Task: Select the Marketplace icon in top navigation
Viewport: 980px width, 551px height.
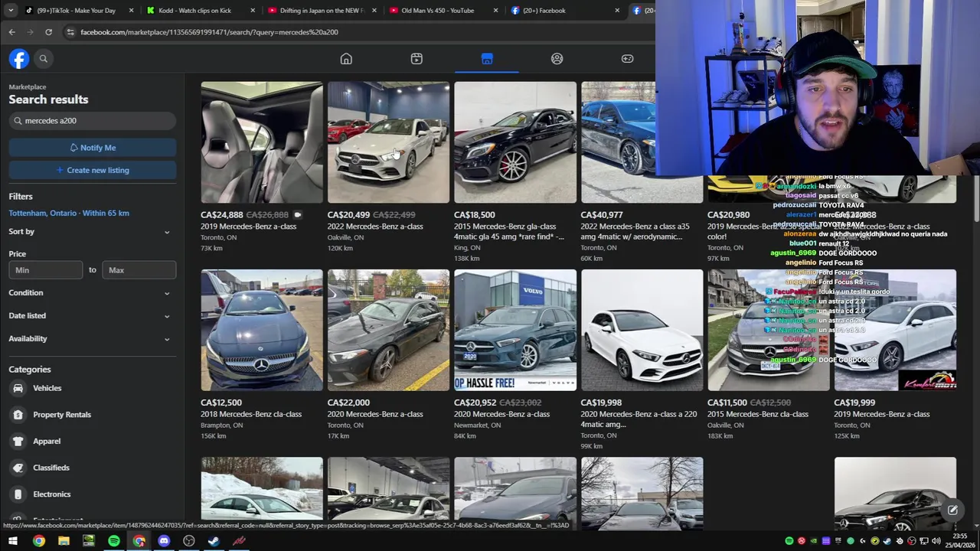Action: (x=487, y=59)
